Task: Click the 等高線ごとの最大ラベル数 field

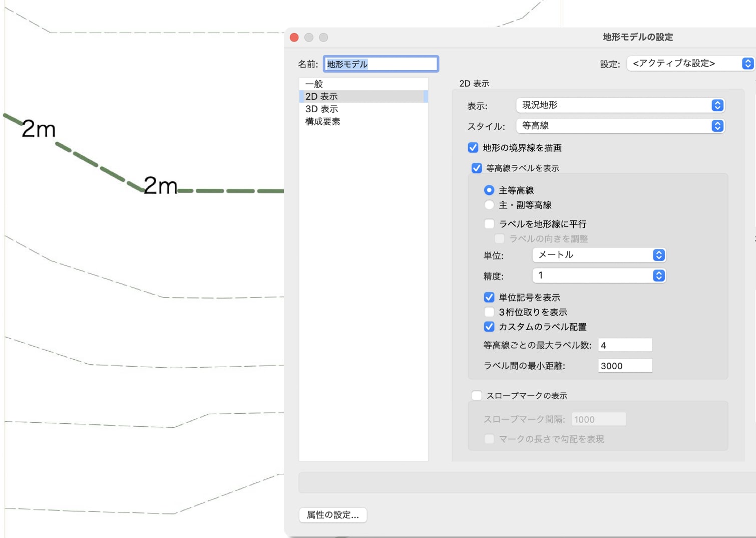Action: (x=625, y=345)
